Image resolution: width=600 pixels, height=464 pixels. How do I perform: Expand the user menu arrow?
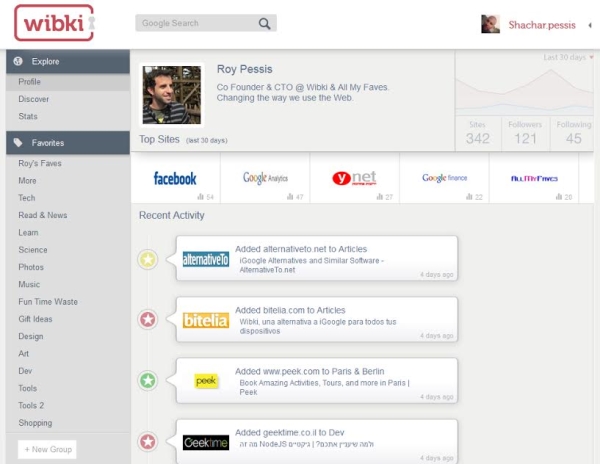coord(590,25)
